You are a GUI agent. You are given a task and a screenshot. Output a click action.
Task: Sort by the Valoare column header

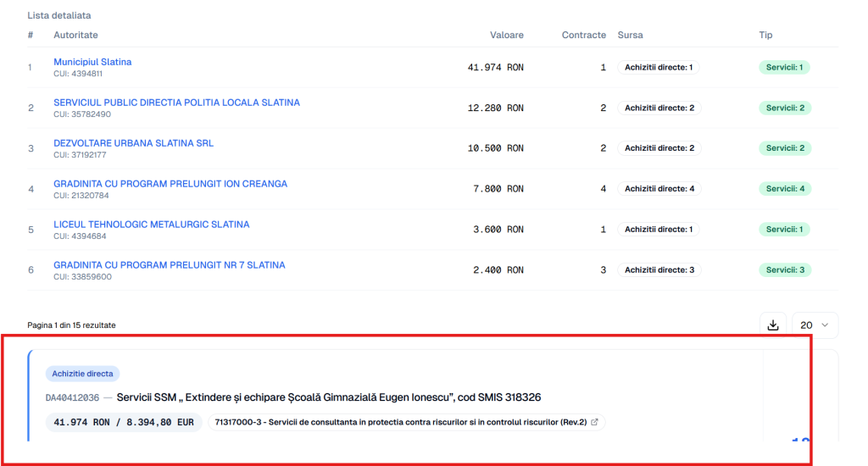507,35
